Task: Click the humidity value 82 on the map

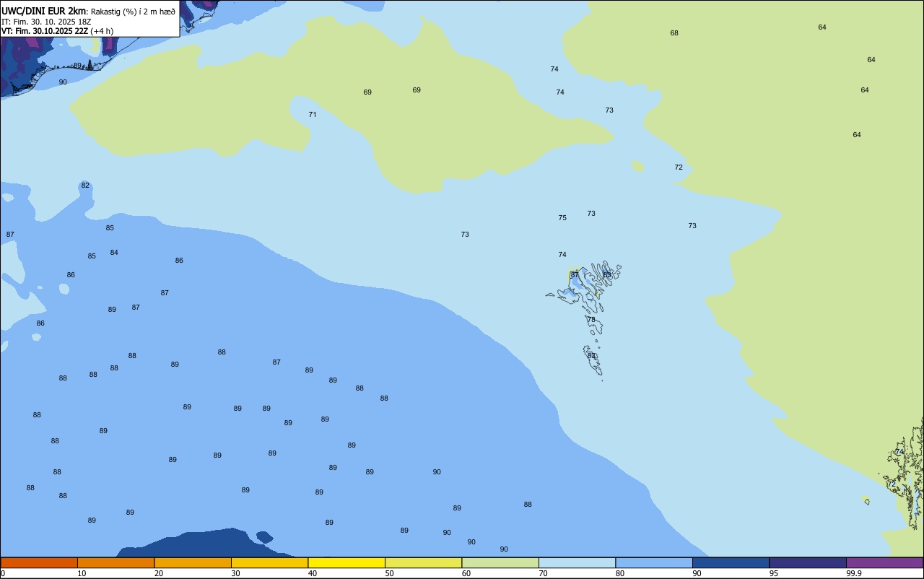Action: coord(85,186)
